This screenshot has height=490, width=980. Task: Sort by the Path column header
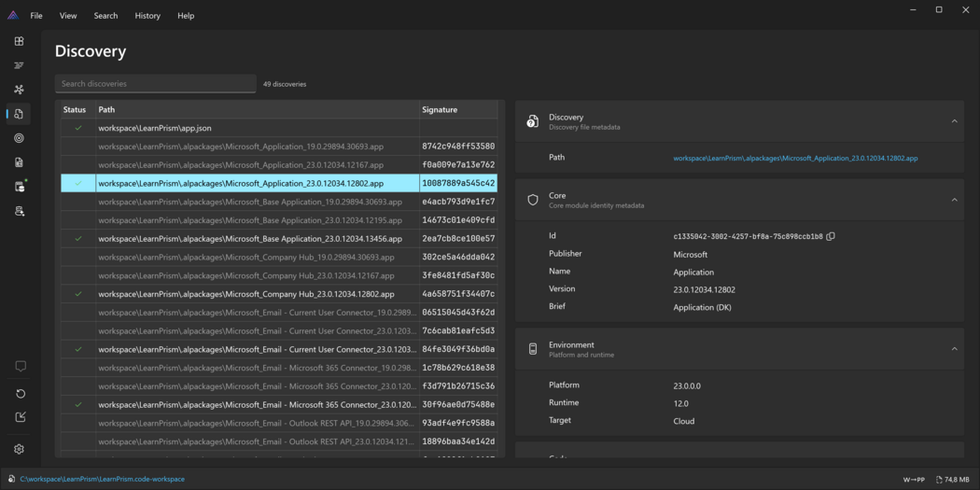tap(258, 109)
